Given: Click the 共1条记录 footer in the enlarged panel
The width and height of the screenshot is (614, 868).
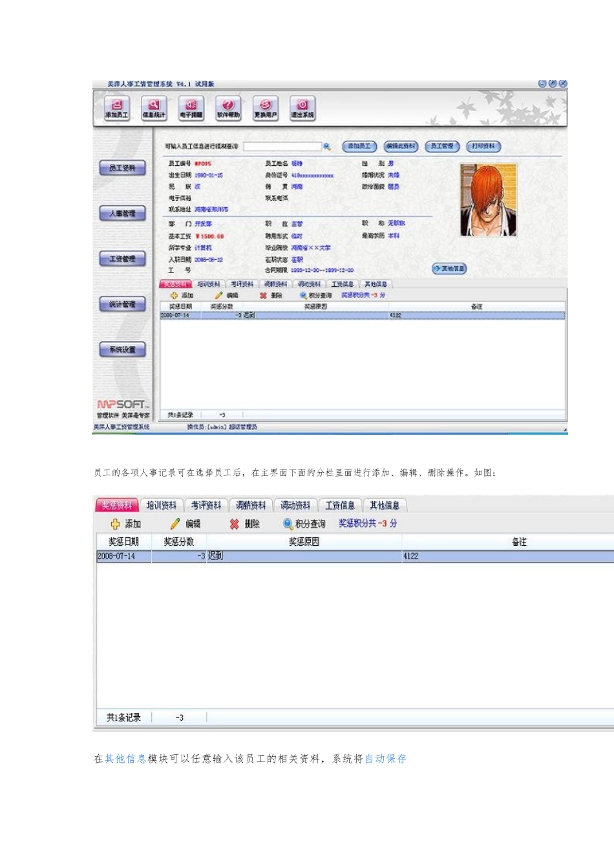Looking at the screenshot, I should (x=124, y=718).
